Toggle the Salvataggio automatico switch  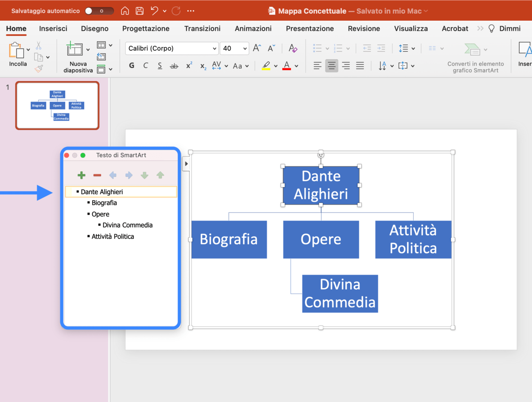[x=99, y=11]
